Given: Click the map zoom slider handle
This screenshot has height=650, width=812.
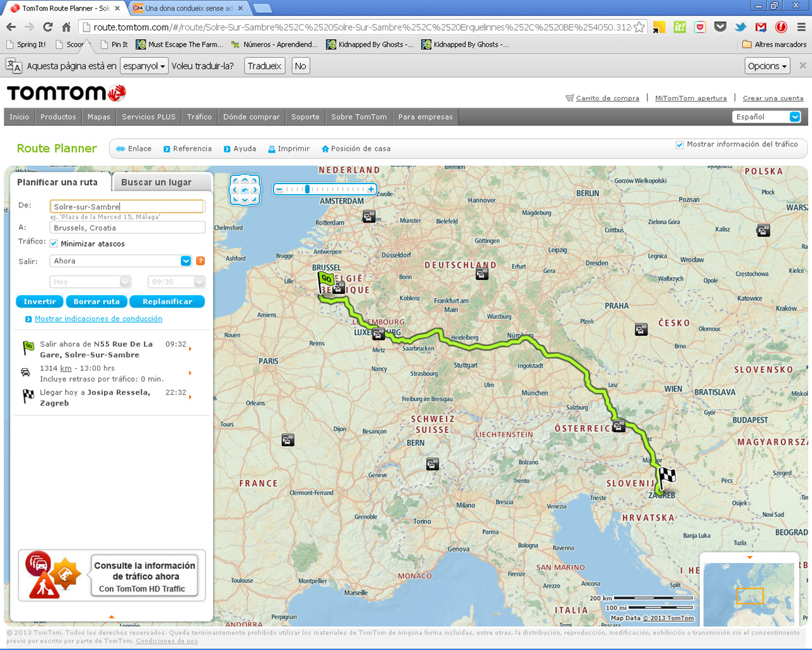Looking at the screenshot, I should (x=307, y=189).
